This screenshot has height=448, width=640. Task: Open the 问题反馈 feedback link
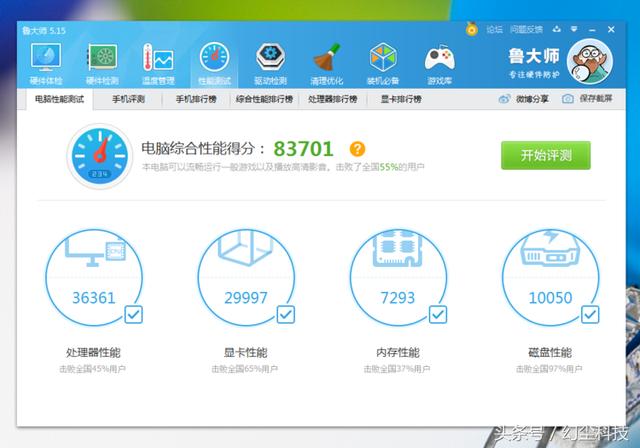526,29
